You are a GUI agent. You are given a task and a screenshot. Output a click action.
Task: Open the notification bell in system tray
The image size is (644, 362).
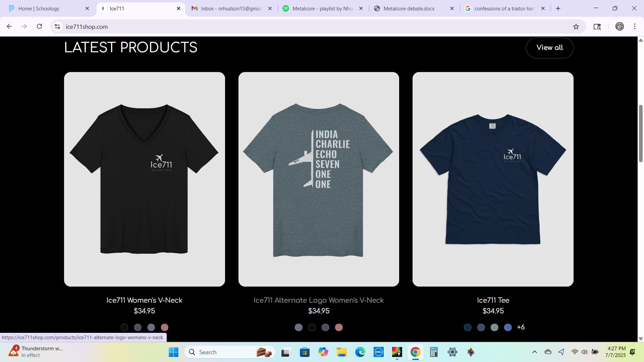633,352
